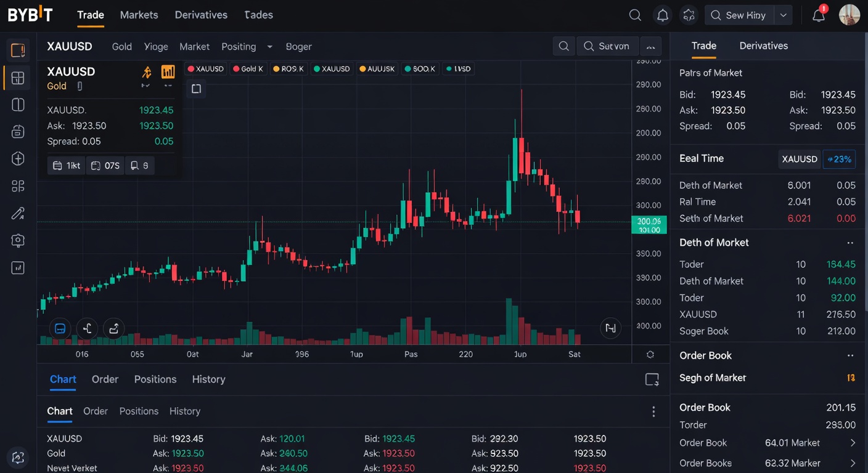The width and height of the screenshot is (868, 473).
Task: Open the search magnifier next to XAUUSD header
Action: [x=563, y=46]
